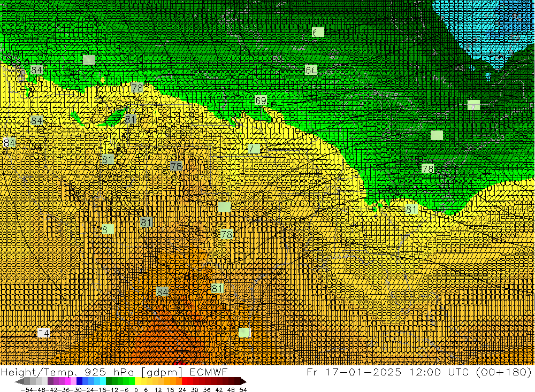This screenshot has height=392, width=535.
Task: Click the -30 legend value
Action: pos(76,390)
